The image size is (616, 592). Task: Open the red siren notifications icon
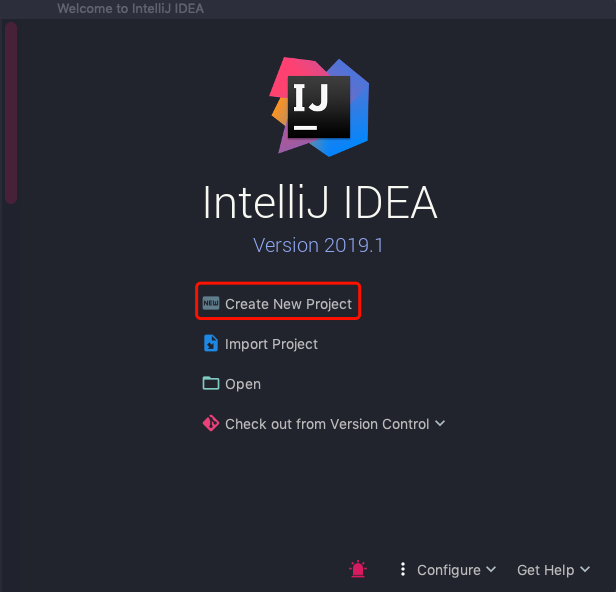[358, 569]
